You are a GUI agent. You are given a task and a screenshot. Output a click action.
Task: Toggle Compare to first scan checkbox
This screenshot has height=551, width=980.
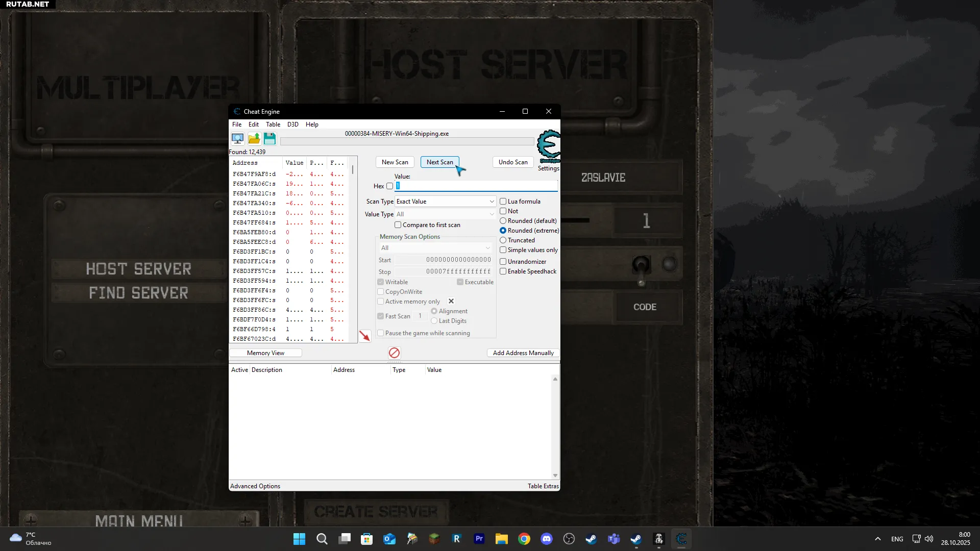[x=398, y=225]
